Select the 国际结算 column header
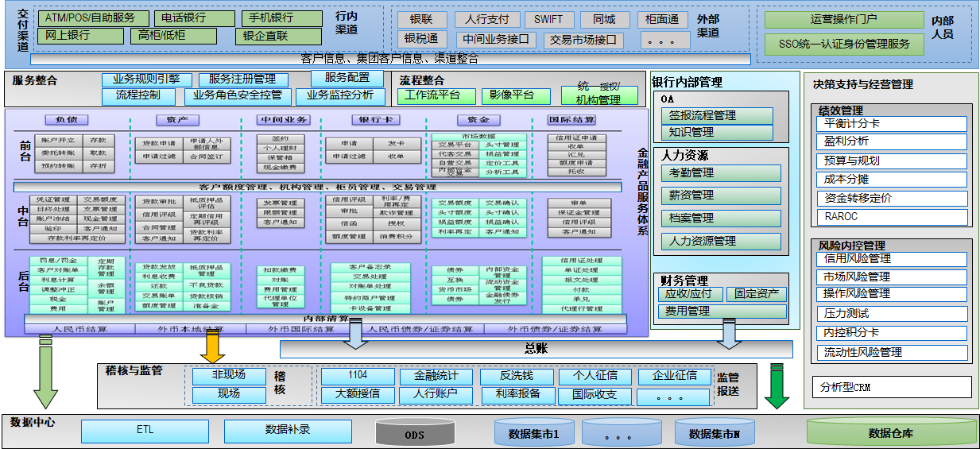 [x=571, y=120]
